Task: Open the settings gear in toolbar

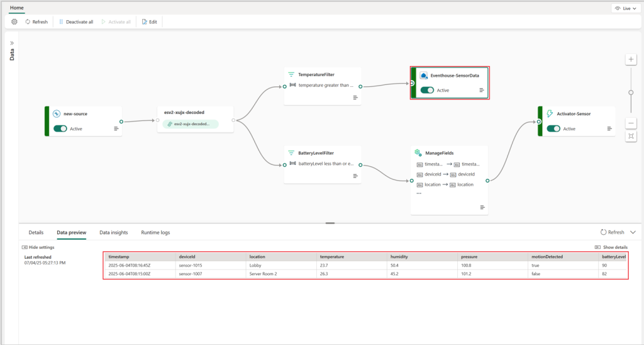Action: (14, 22)
